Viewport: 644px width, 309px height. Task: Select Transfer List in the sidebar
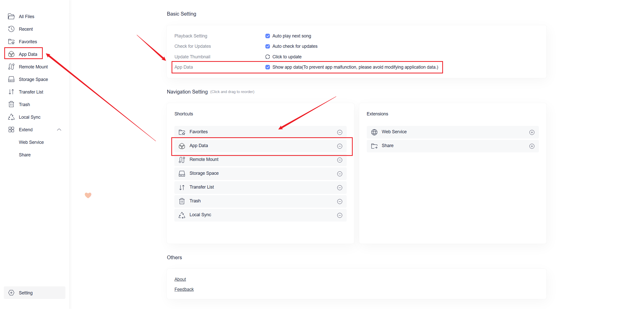point(31,92)
